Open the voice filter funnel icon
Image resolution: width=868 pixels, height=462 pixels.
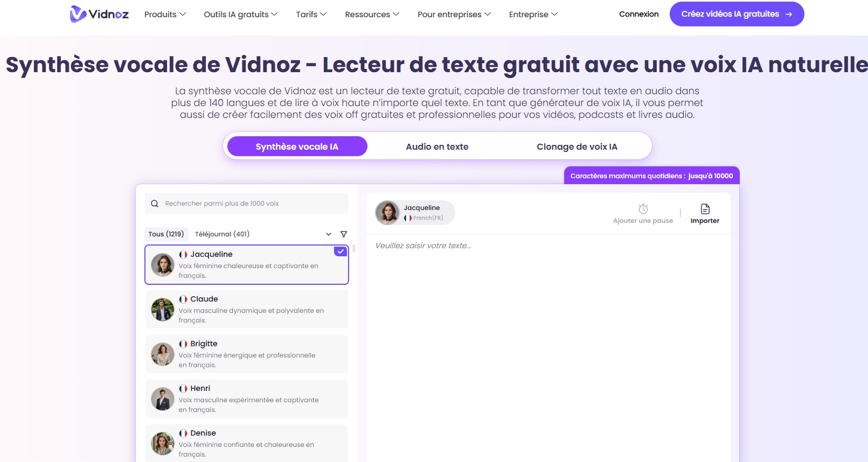click(344, 234)
